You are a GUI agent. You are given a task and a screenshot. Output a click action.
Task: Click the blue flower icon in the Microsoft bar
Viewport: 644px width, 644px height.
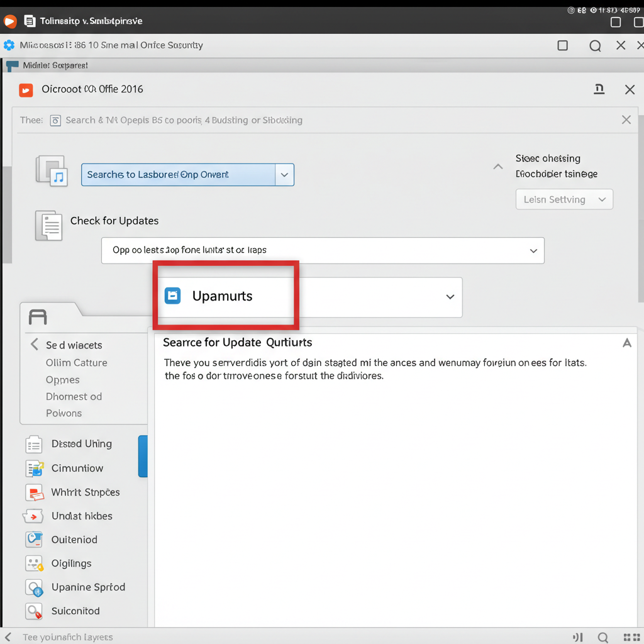click(9, 45)
